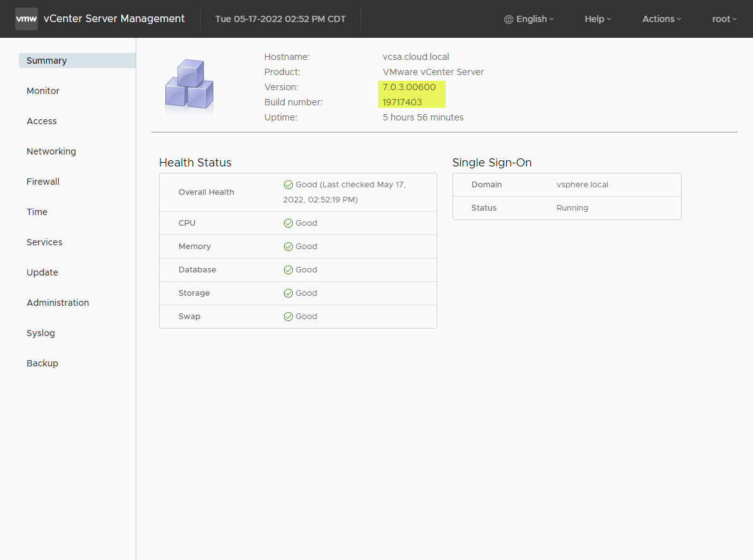Click the VMware logo icon
753x560 pixels.
pos(27,19)
